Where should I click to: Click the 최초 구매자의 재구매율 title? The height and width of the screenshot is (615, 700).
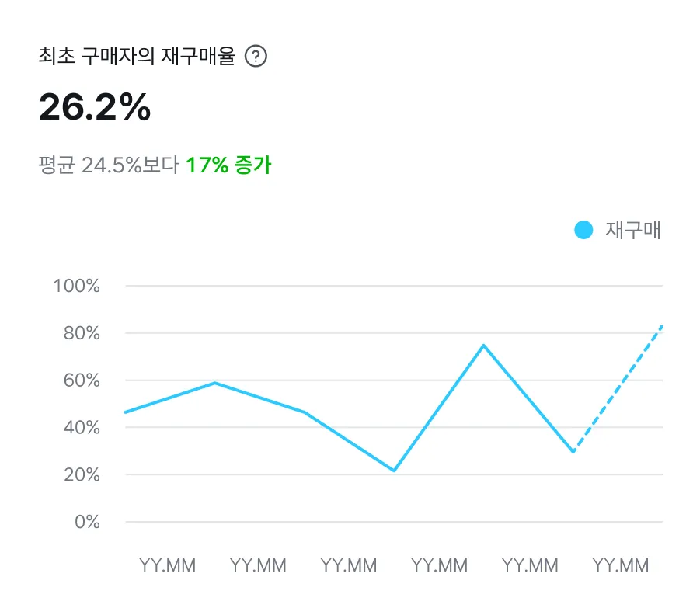click(x=137, y=57)
